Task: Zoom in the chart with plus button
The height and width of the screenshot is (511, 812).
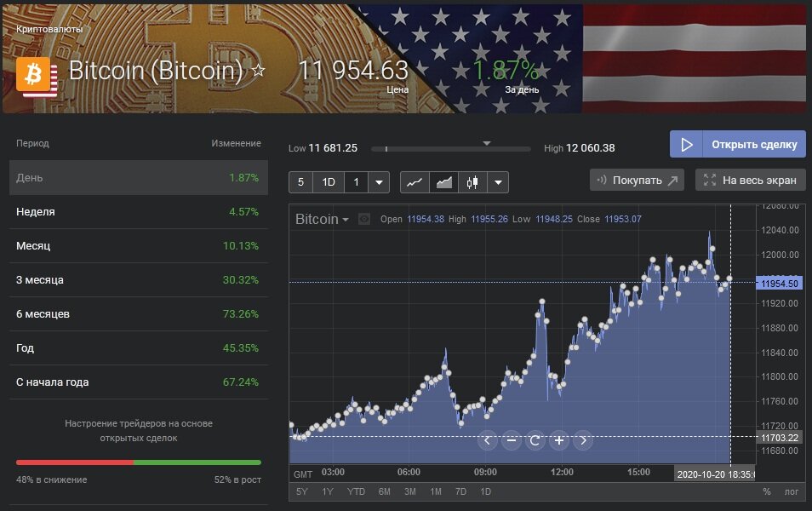Action: [558, 440]
